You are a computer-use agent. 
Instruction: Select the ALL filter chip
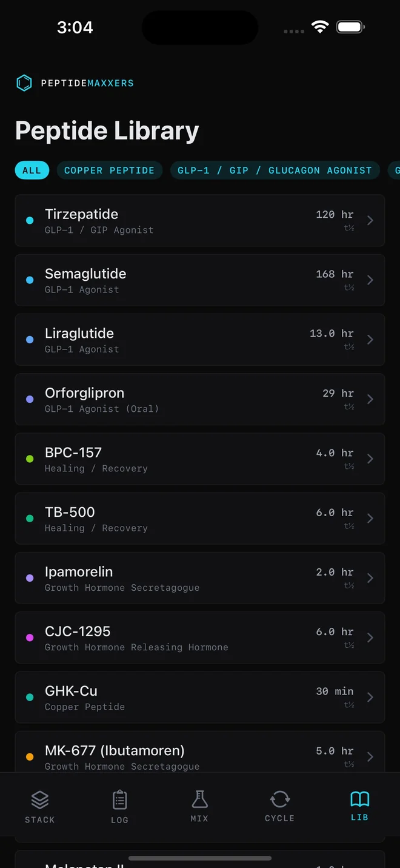[x=32, y=170]
